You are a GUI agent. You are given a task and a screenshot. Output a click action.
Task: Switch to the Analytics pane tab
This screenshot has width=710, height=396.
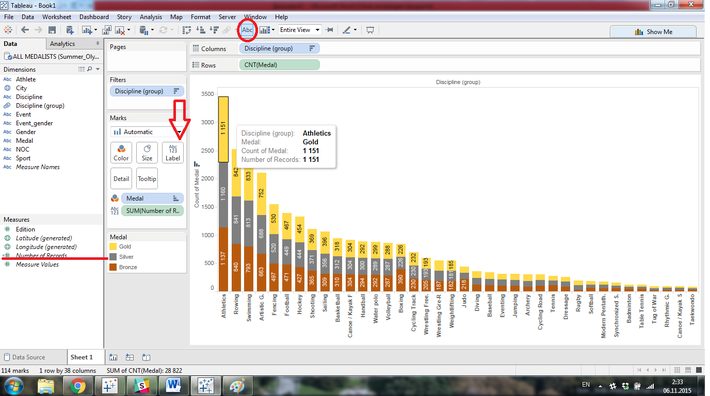coord(62,44)
